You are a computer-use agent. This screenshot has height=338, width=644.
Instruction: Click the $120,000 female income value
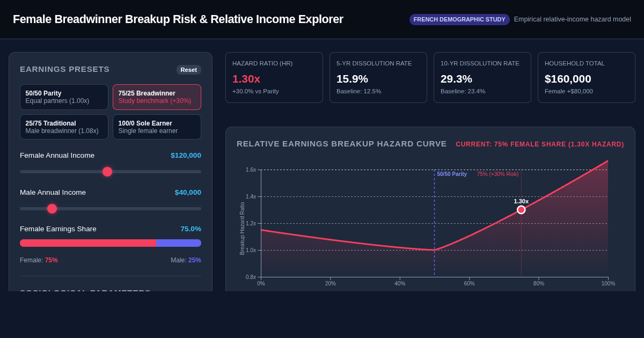[x=186, y=156]
